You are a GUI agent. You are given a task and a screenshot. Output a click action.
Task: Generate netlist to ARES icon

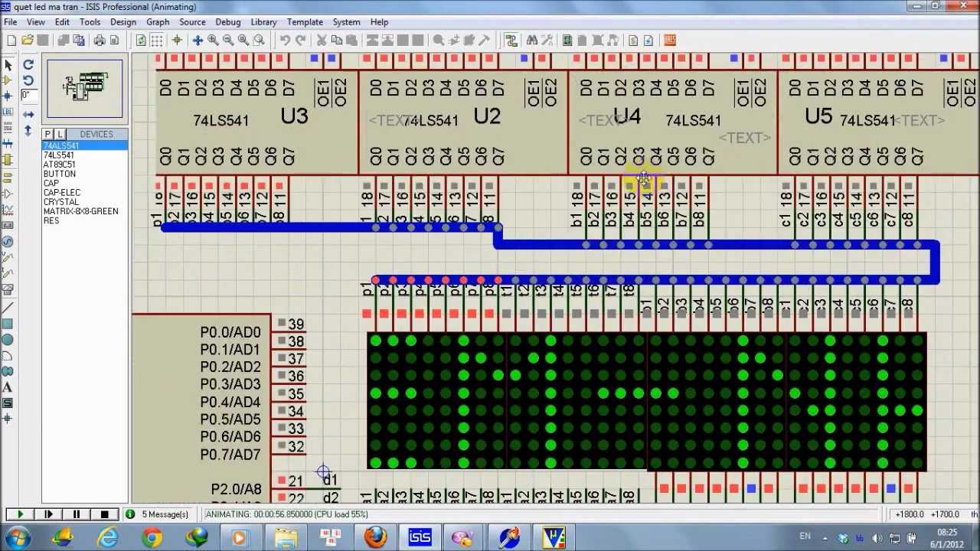670,41
